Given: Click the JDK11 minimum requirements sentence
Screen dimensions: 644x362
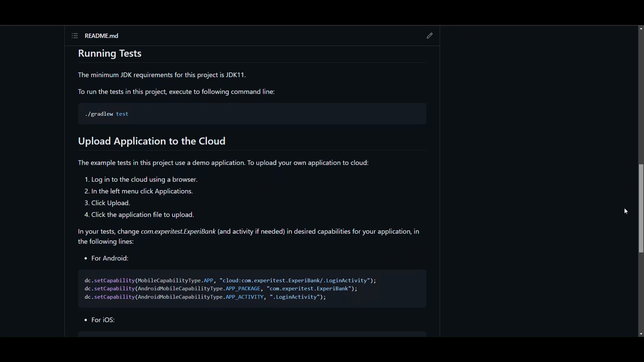Looking at the screenshot, I should click(162, 75).
